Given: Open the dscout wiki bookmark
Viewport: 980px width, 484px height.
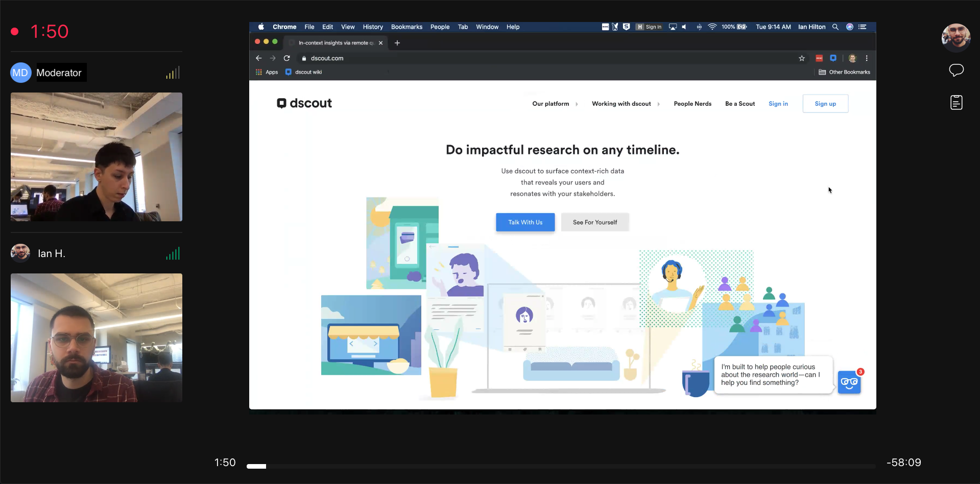Looking at the screenshot, I should [x=303, y=72].
